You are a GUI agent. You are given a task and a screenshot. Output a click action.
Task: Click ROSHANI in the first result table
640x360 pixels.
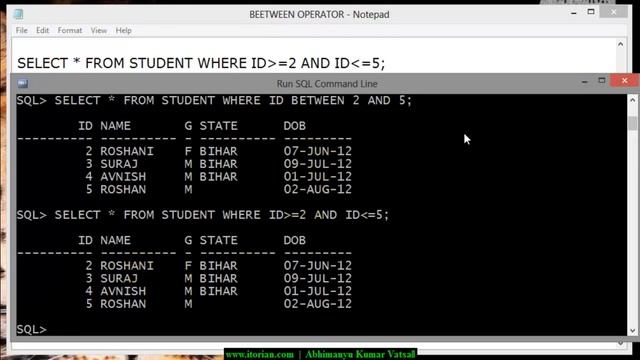(x=127, y=151)
